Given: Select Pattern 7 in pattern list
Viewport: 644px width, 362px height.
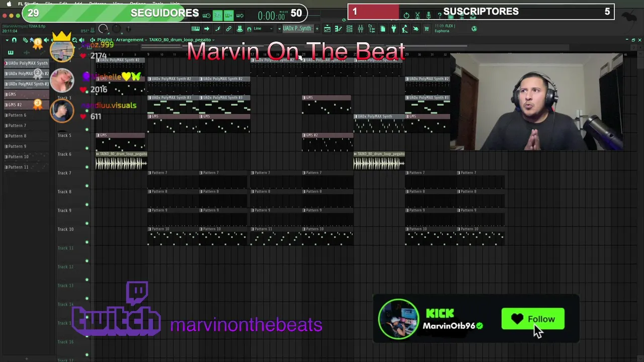Looking at the screenshot, I should (27, 125).
